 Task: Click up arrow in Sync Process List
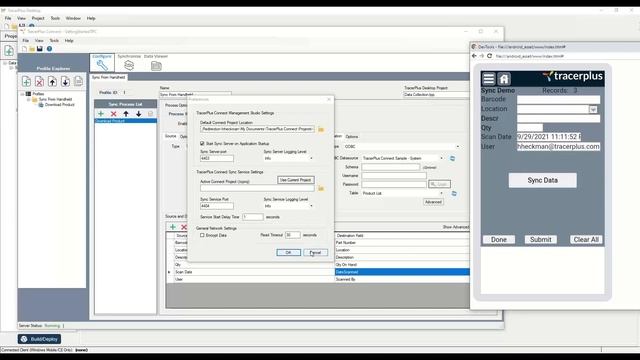126,114
